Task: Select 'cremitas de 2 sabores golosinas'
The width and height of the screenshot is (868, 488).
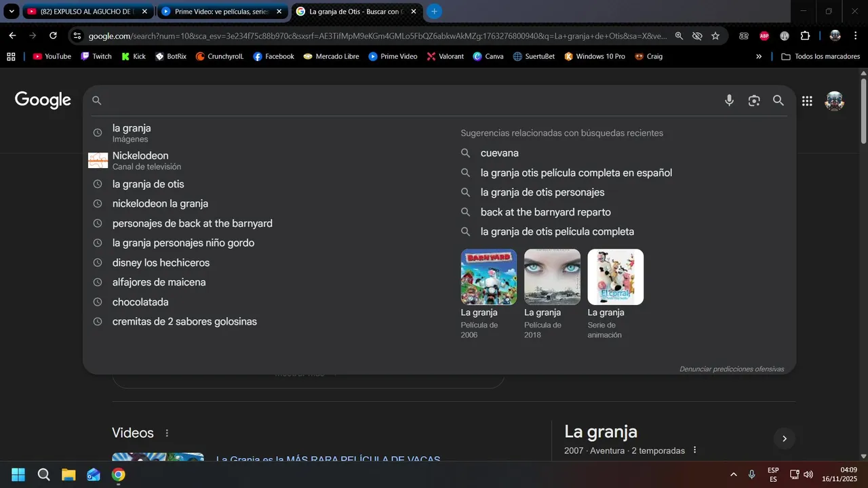Action: [268, 322]
